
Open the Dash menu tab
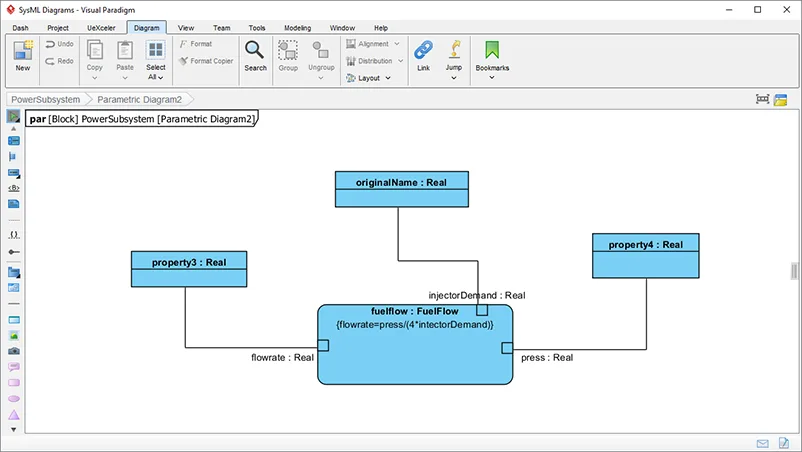[x=20, y=28]
